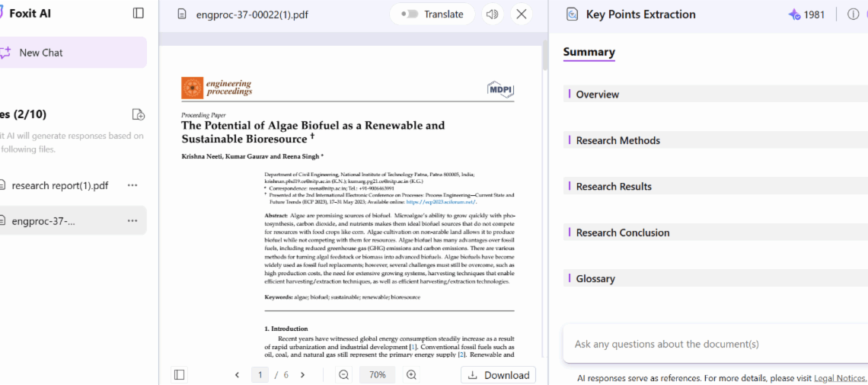The image size is (868, 385).
Task: Go to the previous PDF page
Action: click(237, 374)
